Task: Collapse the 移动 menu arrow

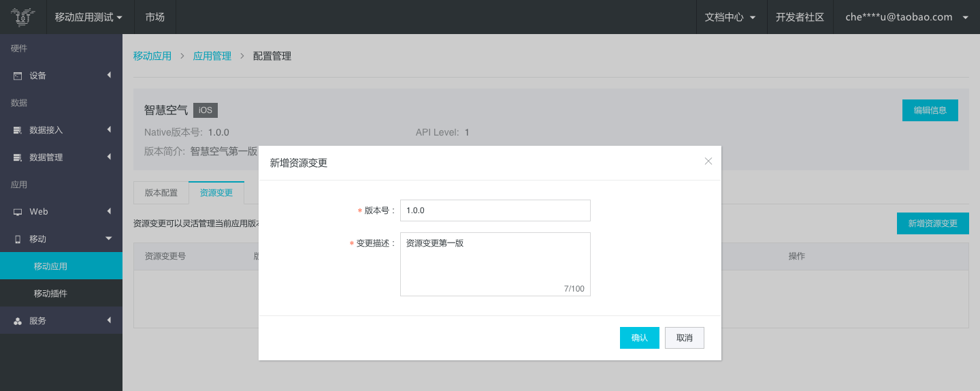Action: click(109, 238)
